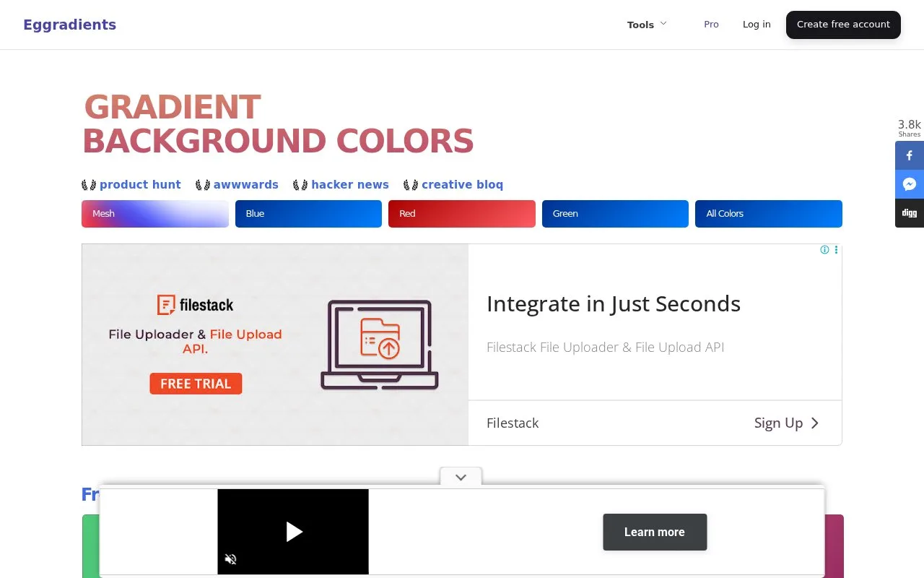924x578 pixels.
Task: Select the Green gradient category
Action: 615,214
